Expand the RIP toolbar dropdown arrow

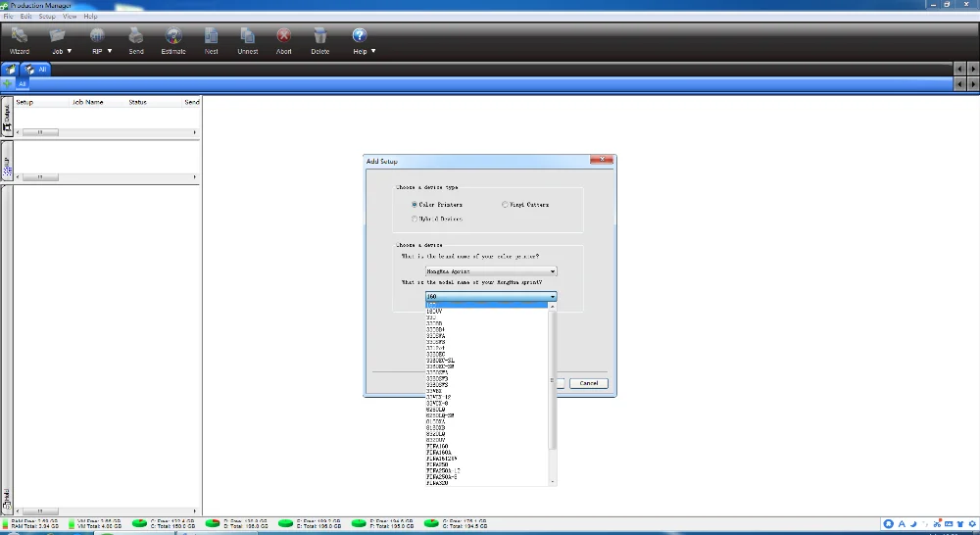point(110,51)
